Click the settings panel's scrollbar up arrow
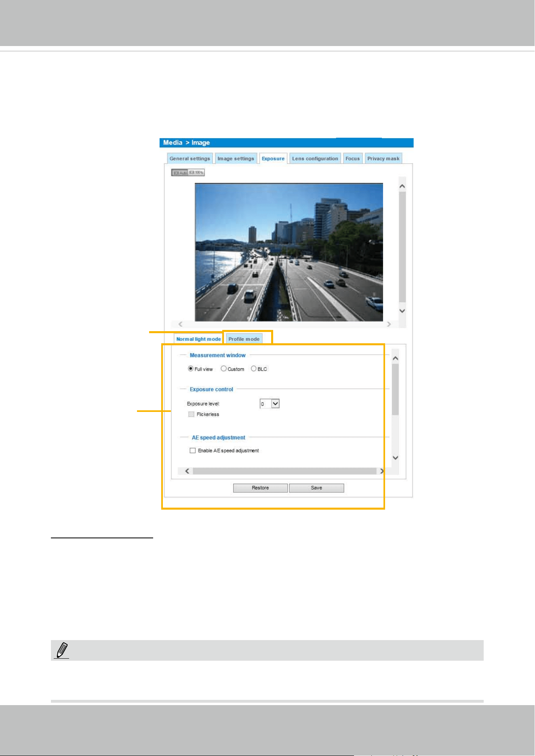Viewport: 535px width, 756px height. click(396, 358)
